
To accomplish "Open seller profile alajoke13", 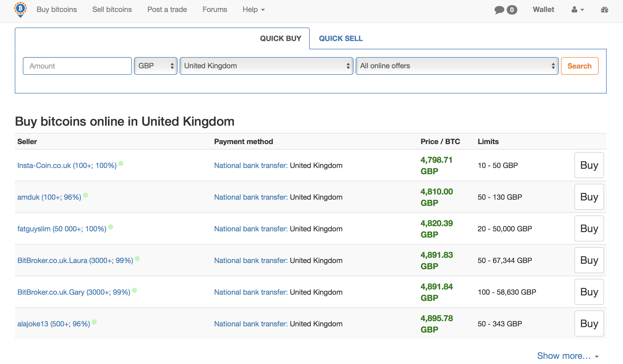I will tap(54, 324).
